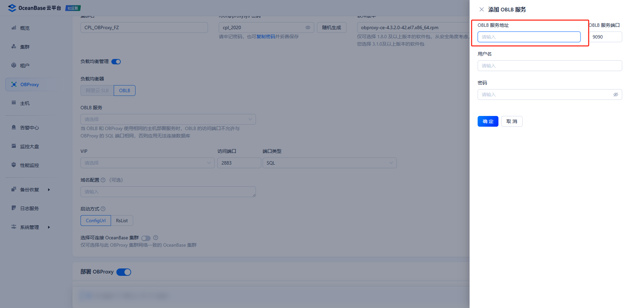Click the 监控大盘 monitor dashboard icon
Viewport: 644px width, 308px height.
(14, 146)
